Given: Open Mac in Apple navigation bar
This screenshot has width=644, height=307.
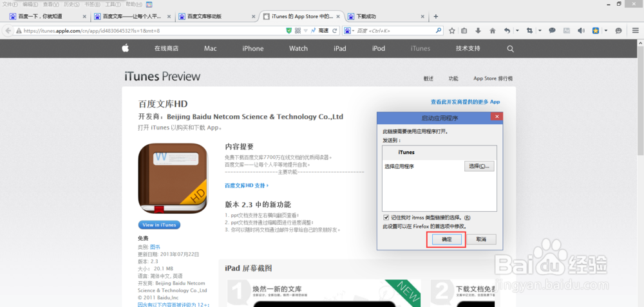Looking at the screenshot, I should click(211, 48).
